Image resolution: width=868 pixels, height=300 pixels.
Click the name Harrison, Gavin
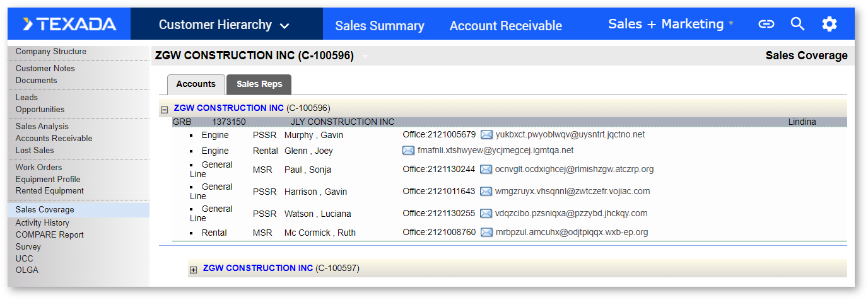point(315,192)
